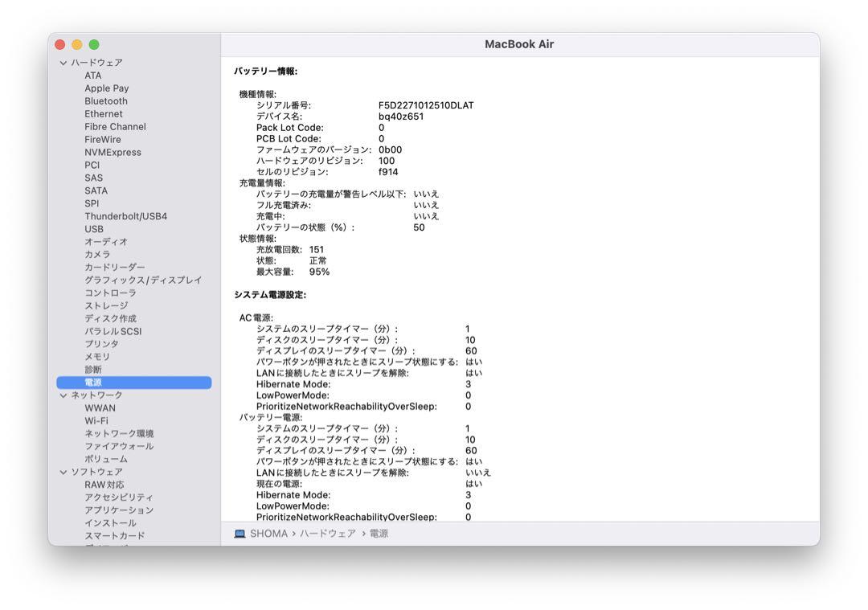
Task: Click the ネットワーク section header label
Action: 97,395
